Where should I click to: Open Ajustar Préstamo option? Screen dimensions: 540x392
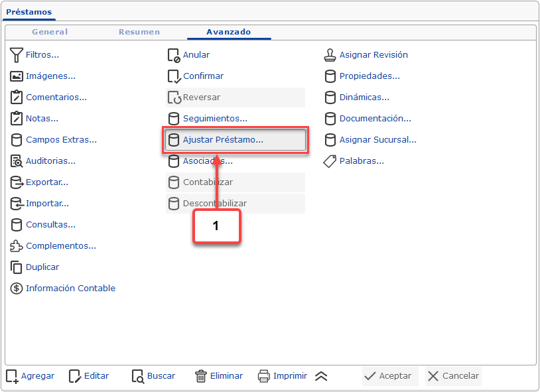[223, 140]
